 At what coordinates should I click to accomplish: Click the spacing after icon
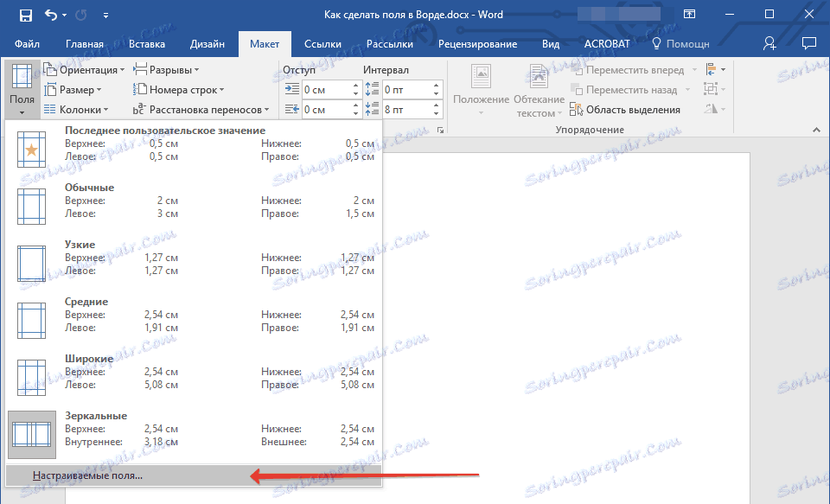(x=372, y=109)
